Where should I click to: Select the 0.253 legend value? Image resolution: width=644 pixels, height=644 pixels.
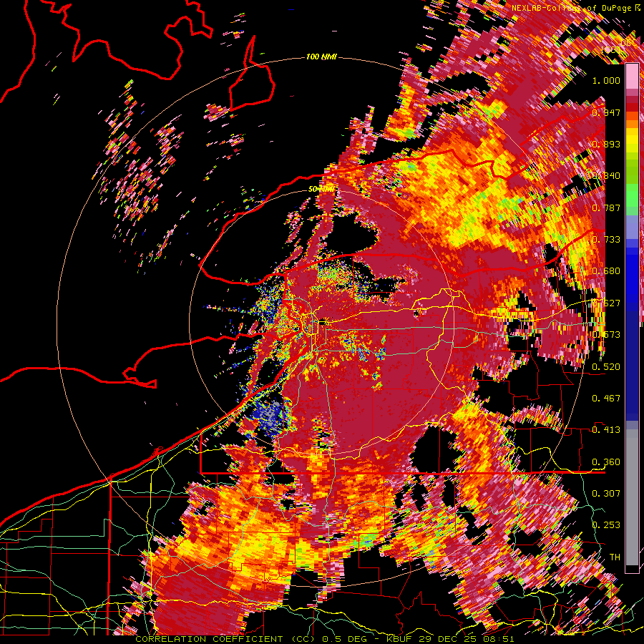point(606,525)
